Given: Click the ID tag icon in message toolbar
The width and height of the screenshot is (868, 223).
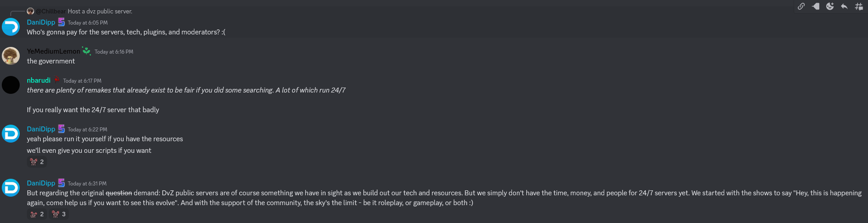Looking at the screenshot, I should click(816, 6).
